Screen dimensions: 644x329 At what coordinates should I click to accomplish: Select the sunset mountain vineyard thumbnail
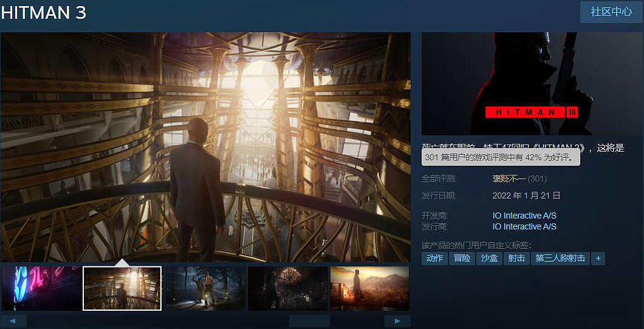(369, 288)
